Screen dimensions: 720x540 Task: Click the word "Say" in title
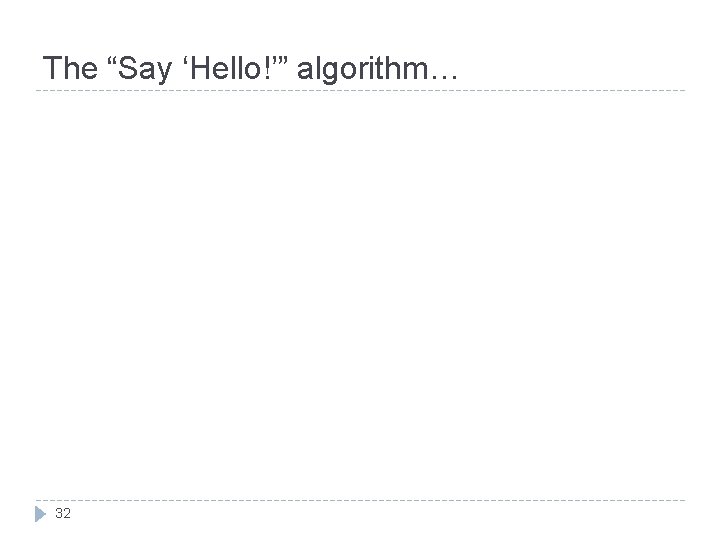(145, 69)
